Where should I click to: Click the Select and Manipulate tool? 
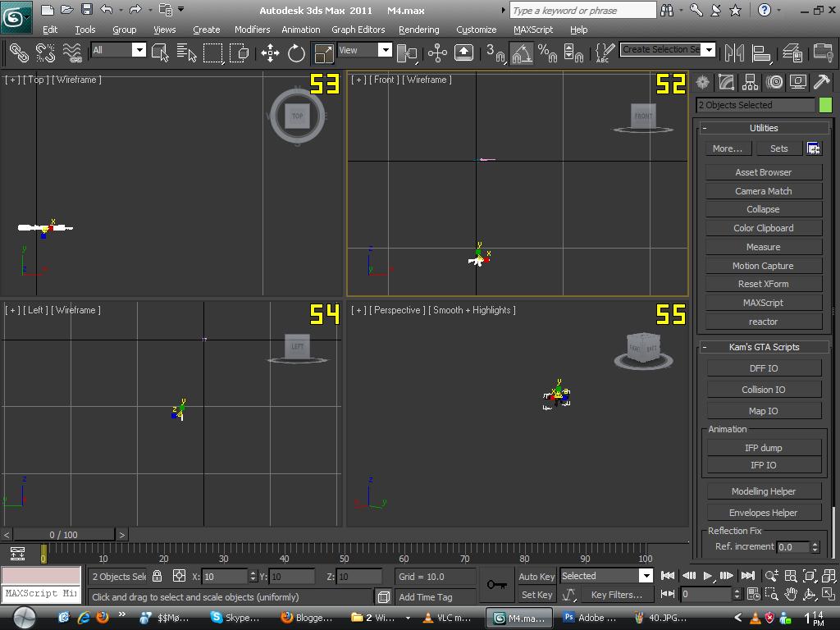437,52
